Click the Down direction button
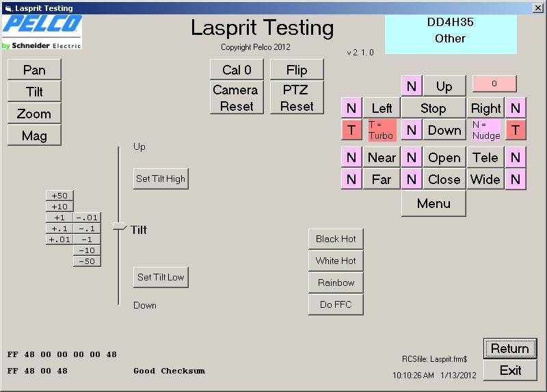The image size is (547, 392). click(444, 130)
